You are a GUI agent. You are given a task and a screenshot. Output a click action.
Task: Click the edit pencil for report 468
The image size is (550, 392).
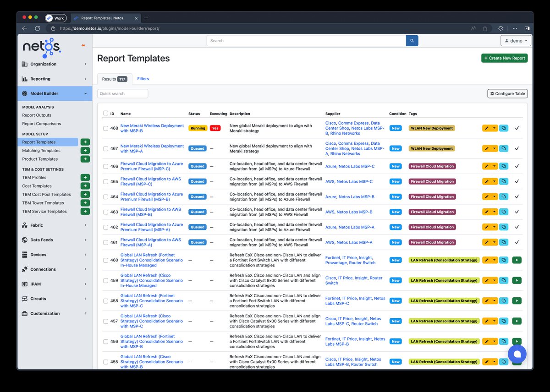click(x=487, y=128)
